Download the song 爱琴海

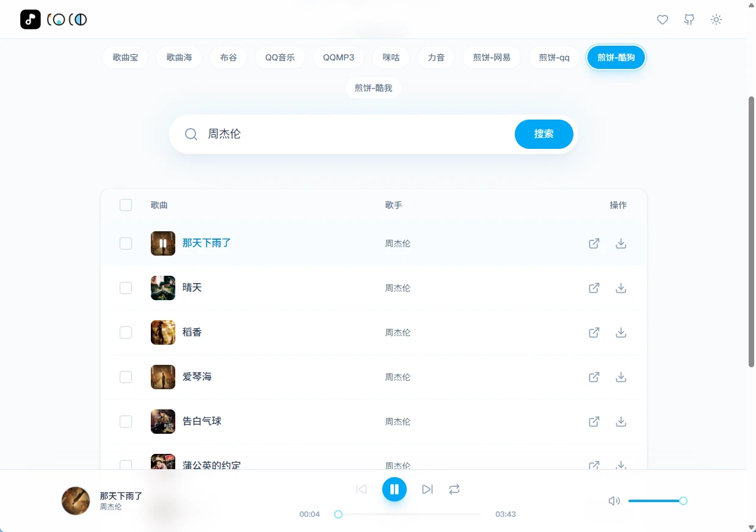click(621, 377)
